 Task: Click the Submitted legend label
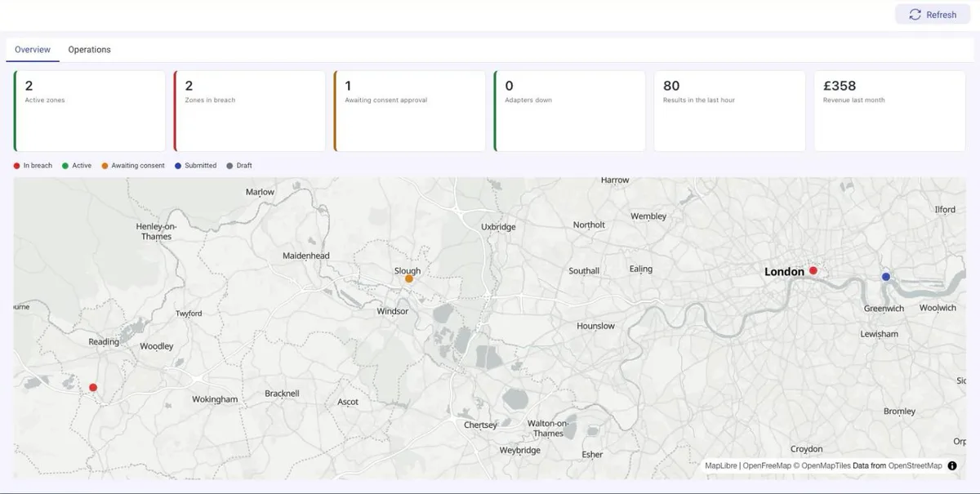201,166
